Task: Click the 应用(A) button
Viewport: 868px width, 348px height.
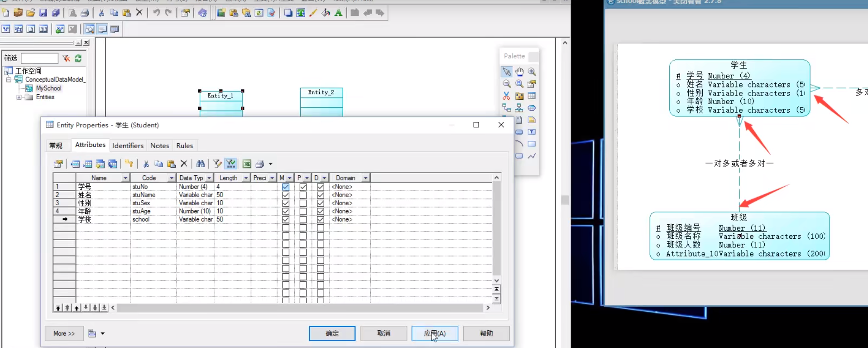Action: pyautogui.click(x=435, y=333)
